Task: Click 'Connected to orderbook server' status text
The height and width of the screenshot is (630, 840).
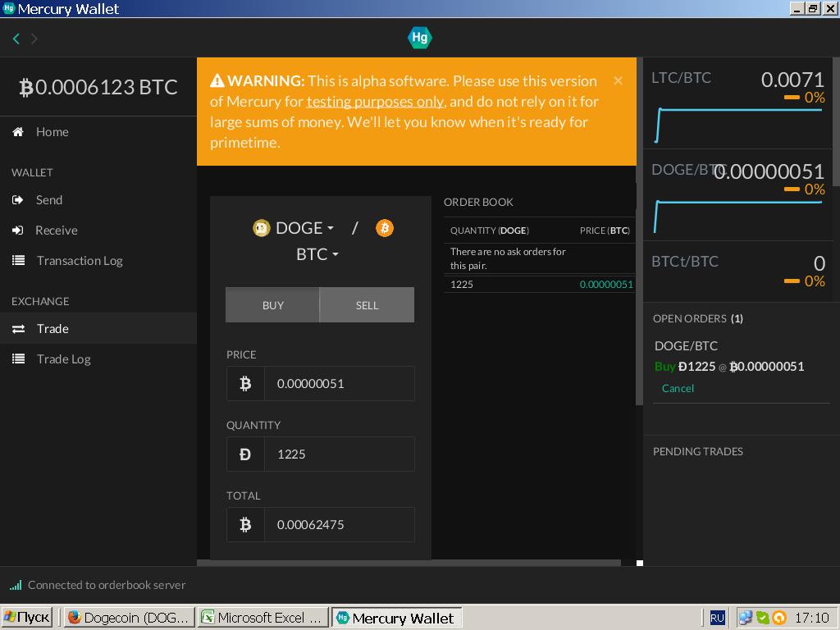Action: [107, 585]
